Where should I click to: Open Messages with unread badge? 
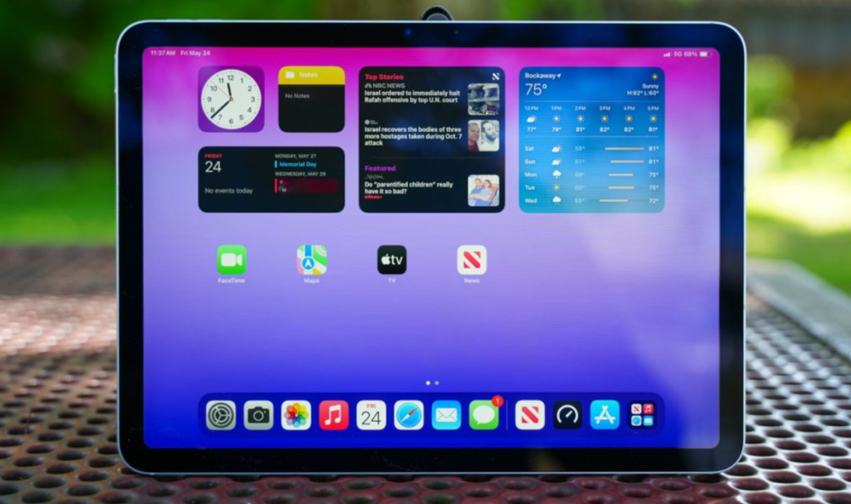tap(484, 415)
